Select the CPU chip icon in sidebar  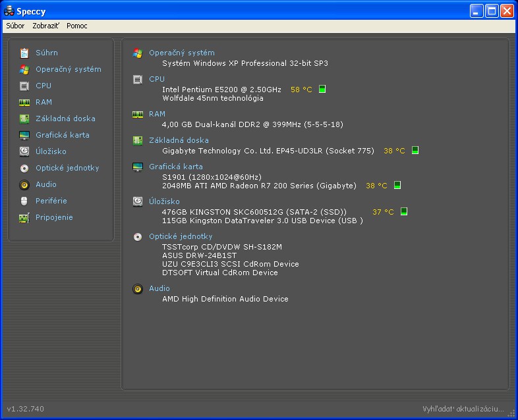[x=24, y=86]
